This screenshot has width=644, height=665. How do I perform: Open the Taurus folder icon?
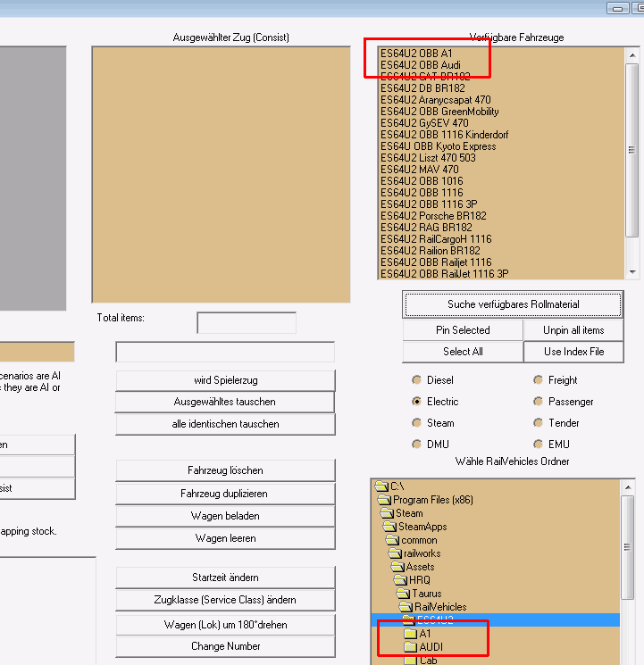click(403, 593)
